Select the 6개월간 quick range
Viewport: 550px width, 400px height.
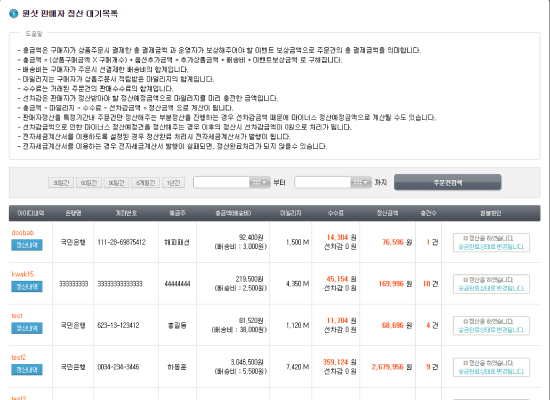[x=146, y=183]
